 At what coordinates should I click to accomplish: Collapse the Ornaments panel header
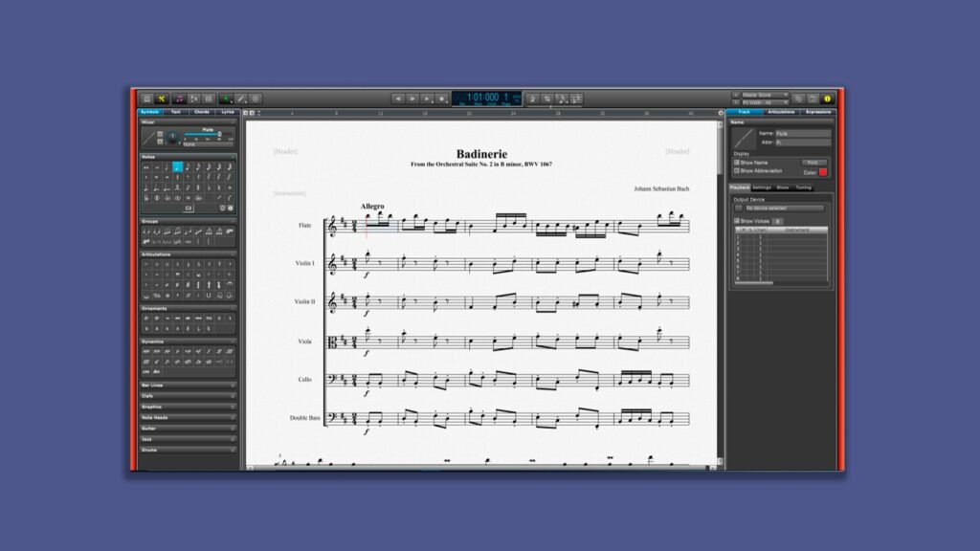pyautogui.click(x=188, y=309)
